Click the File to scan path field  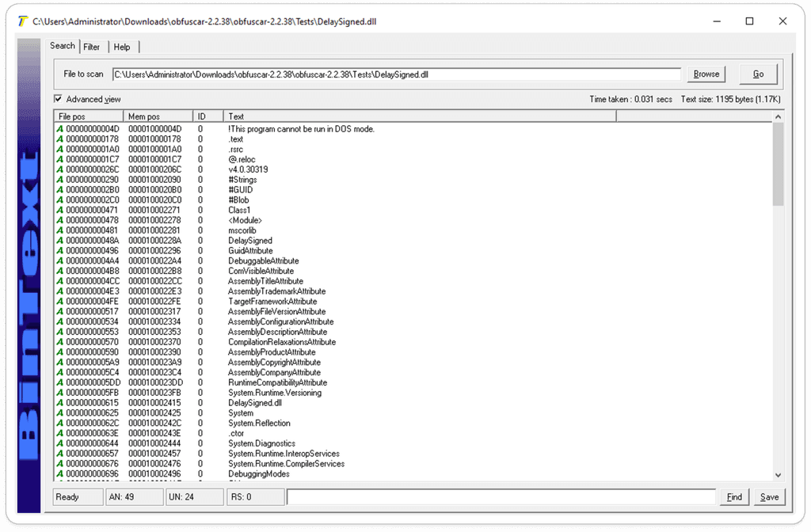click(x=396, y=74)
